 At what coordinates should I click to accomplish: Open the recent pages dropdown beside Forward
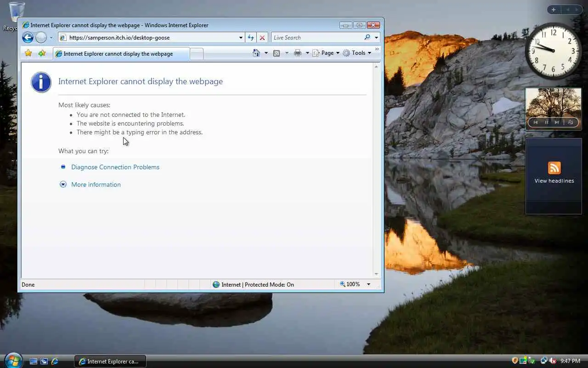tap(51, 38)
